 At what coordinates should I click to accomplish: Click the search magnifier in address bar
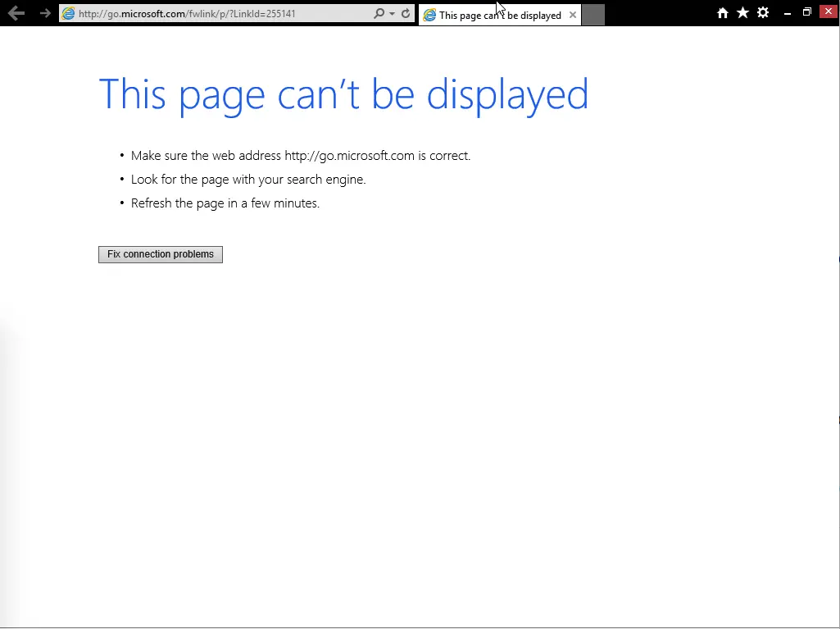tap(379, 13)
